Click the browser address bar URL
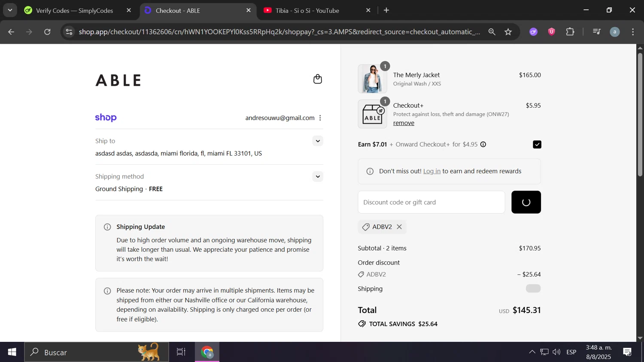 279,32
